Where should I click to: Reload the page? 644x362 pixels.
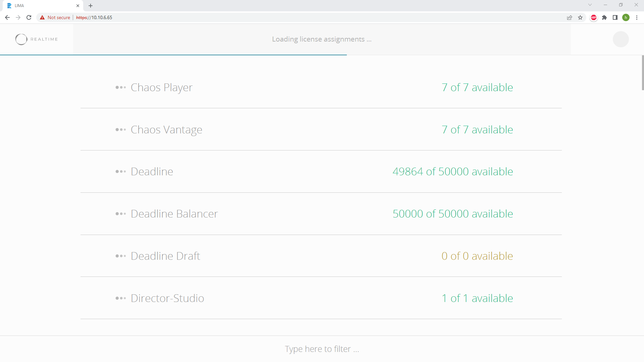[29, 17]
